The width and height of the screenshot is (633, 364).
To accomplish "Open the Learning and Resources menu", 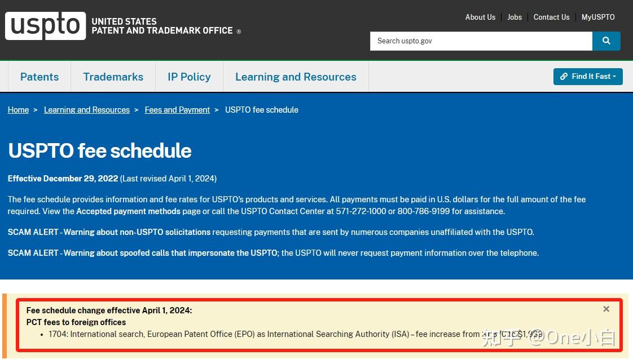I will [x=296, y=77].
